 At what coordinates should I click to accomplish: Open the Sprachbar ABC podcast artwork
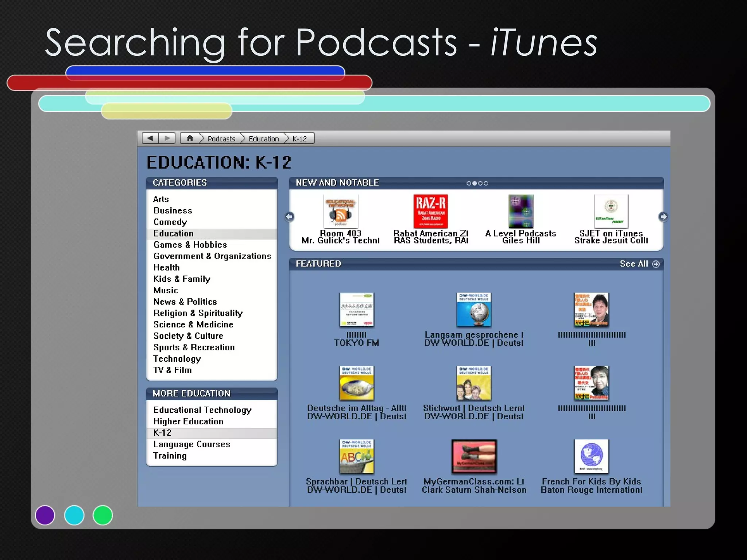[x=357, y=456]
